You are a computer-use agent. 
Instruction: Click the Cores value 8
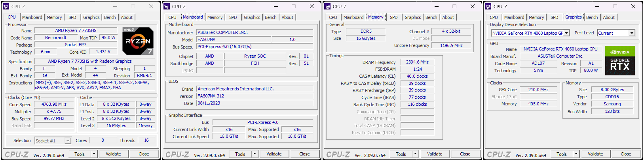coord(103,140)
